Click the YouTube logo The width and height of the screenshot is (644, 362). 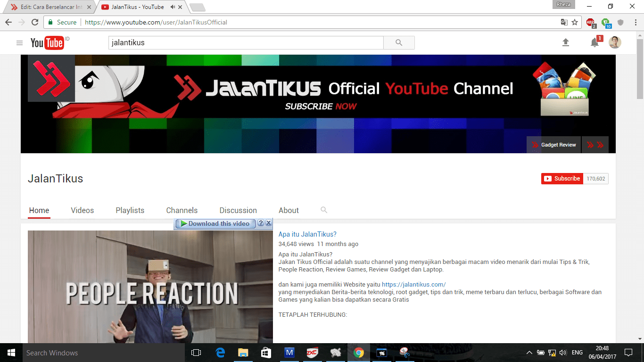click(x=47, y=43)
